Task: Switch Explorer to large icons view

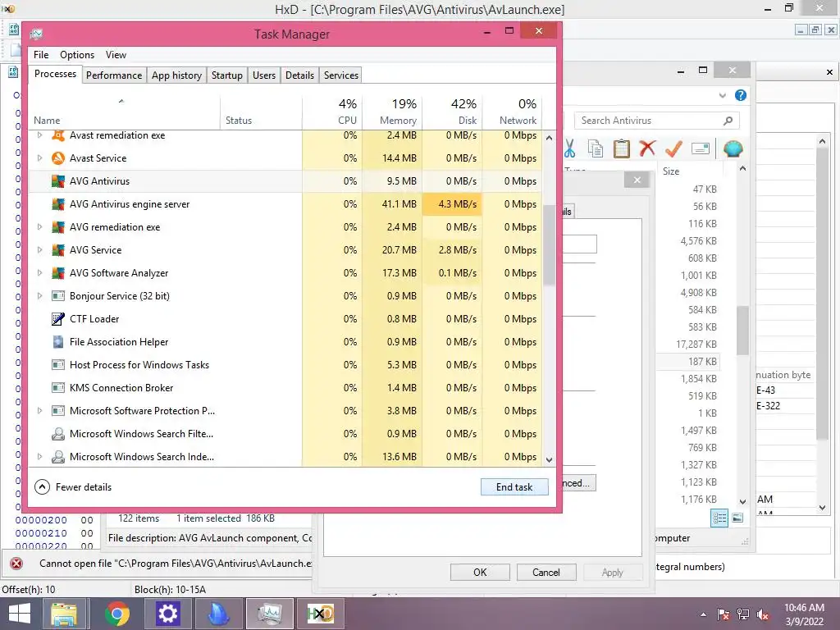Action: [x=737, y=518]
